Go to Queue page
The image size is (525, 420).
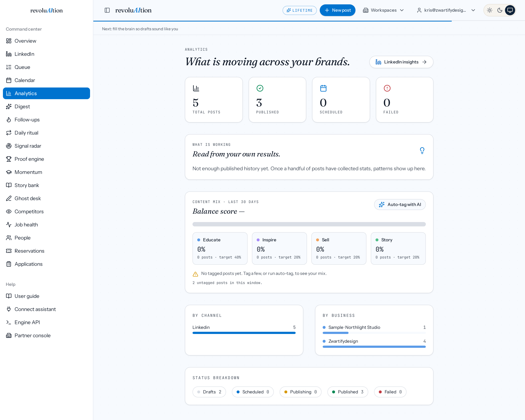(x=46, y=67)
